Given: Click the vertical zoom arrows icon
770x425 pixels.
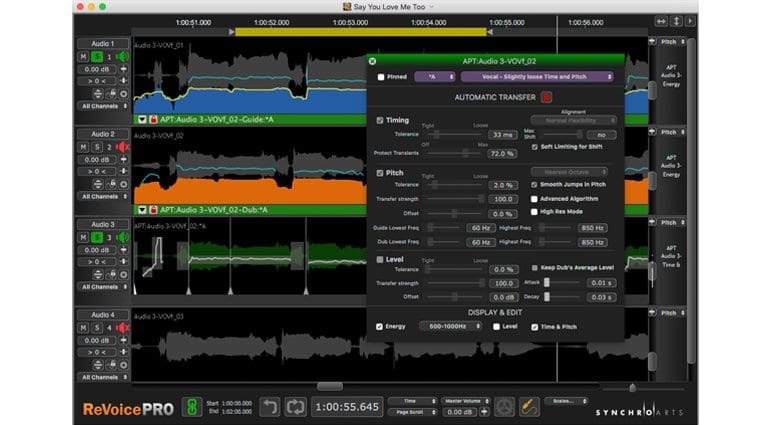Looking at the screenshot, I should click(676, 22).
